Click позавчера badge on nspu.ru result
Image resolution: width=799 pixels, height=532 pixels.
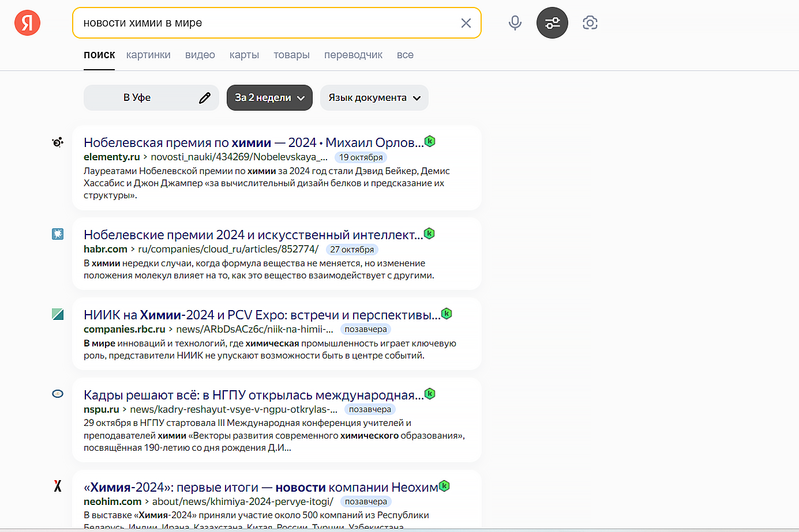(370, 409)
